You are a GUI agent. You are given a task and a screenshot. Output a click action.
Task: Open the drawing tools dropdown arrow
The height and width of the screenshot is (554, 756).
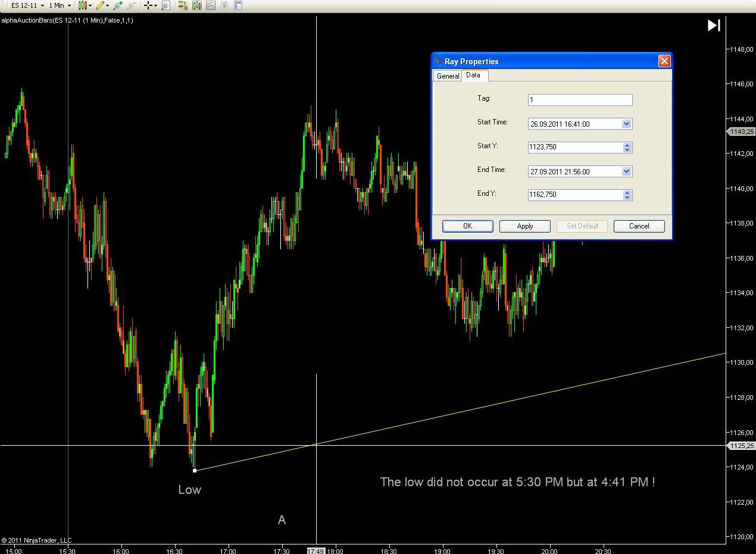click(107, 5)
